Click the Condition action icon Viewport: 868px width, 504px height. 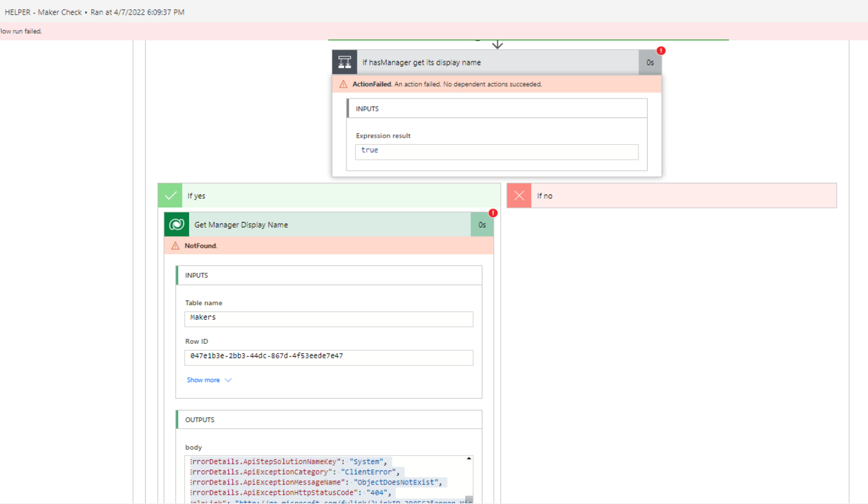tap(344, 62)
